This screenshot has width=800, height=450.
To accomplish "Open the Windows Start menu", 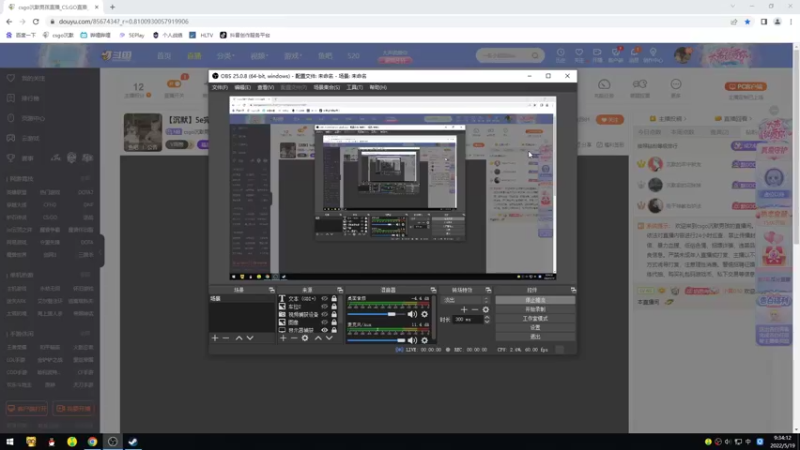I will point(10,442).
